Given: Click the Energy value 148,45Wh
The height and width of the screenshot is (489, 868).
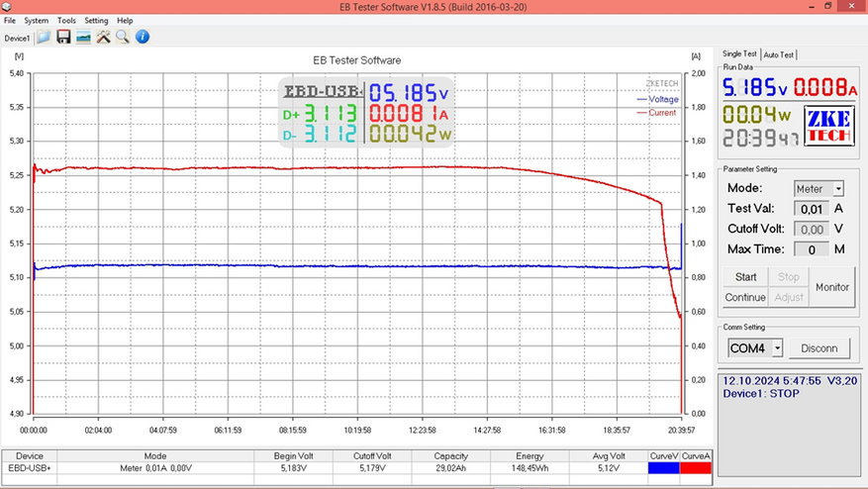Looking at the screenshot, I should pyautogui.click(x=530, y=468).
